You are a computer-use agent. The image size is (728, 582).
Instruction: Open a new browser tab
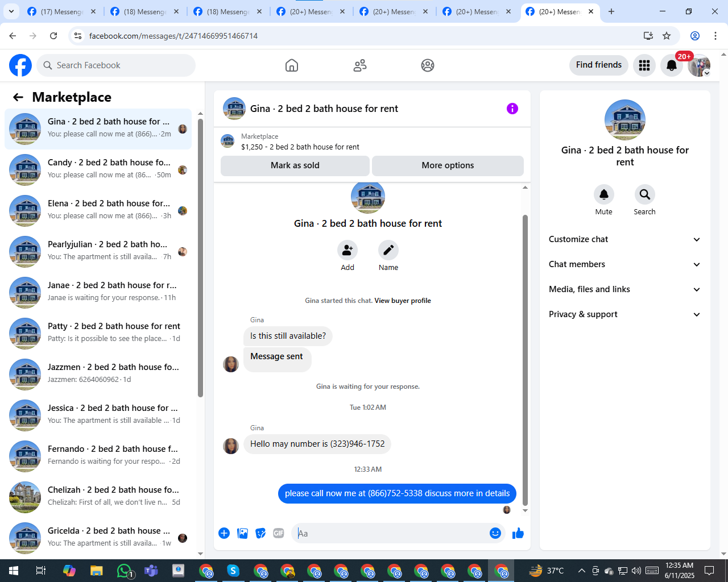click(x=611, y=11)
